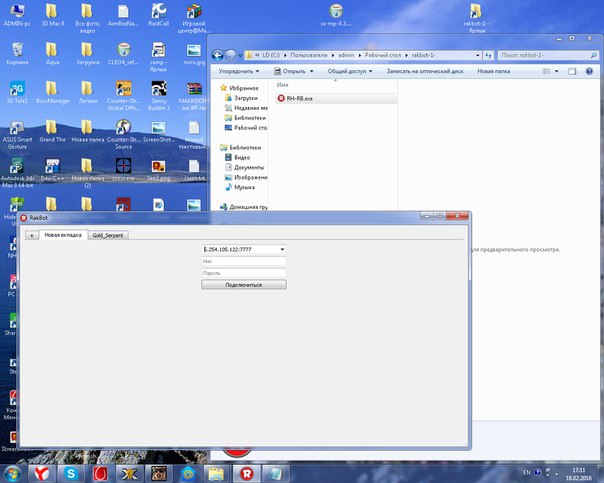Open Yandex browser from taskbar

42,473
